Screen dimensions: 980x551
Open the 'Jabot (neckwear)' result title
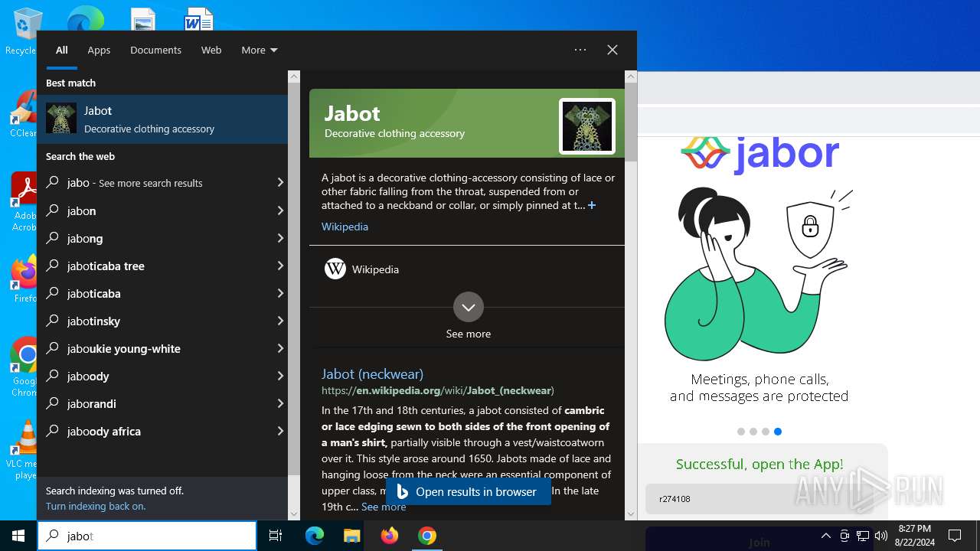pyautogui.click(x=372, y=373)
